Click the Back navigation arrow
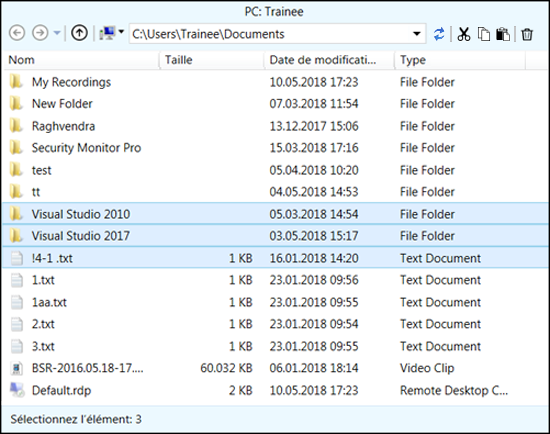This screenshot has height=434, width=550. pos(16,33)
